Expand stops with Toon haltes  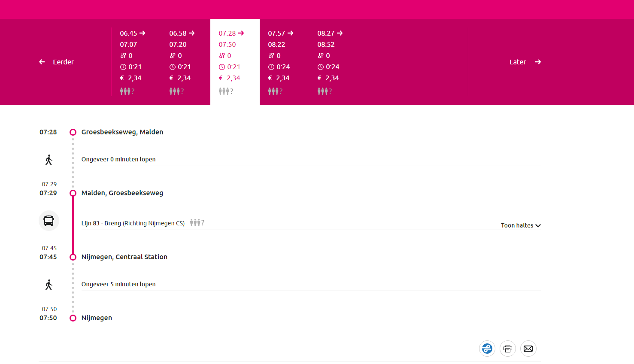click(x=517, y=225)
